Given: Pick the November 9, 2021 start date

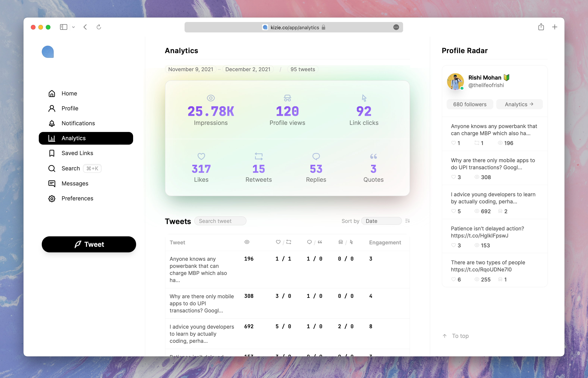Looking at the screenshot, I should point(191,70).
